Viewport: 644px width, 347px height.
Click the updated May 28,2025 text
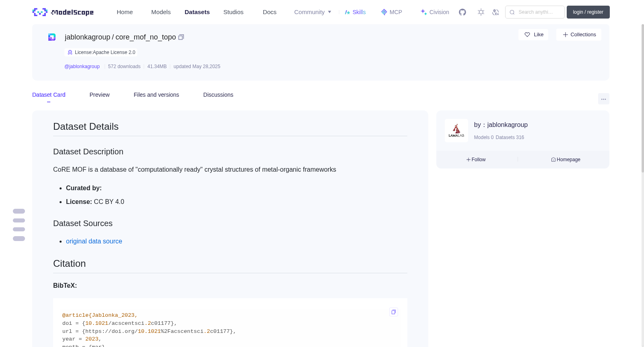tap(197, 66)
